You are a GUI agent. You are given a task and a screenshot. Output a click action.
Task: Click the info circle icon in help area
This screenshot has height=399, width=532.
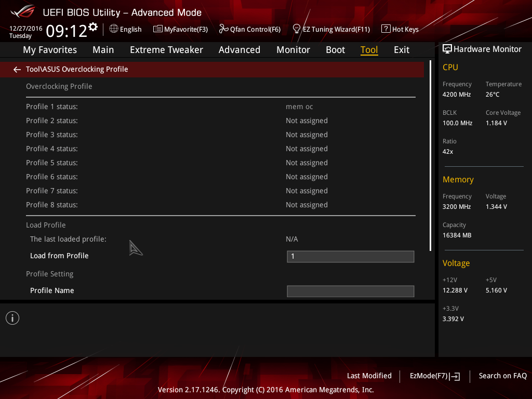[x=12, y=318]
